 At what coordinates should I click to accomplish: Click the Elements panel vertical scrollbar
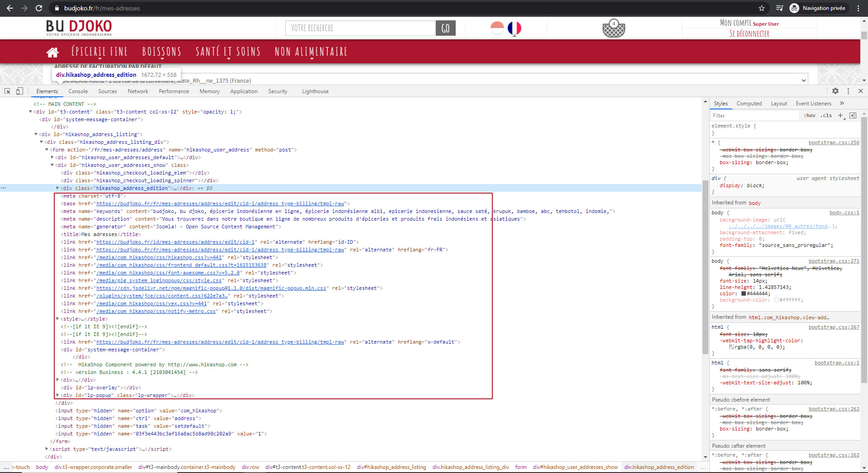(705, 267)
